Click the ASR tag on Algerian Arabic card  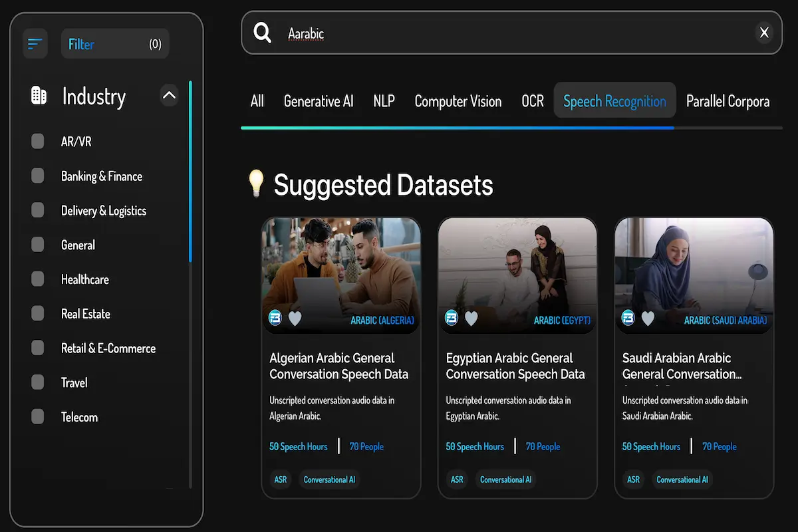(x=281, y=479)
